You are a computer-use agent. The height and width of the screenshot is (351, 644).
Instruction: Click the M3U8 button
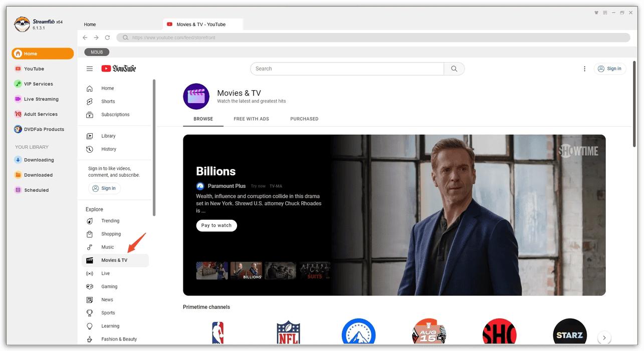click(x=97, y=52)
